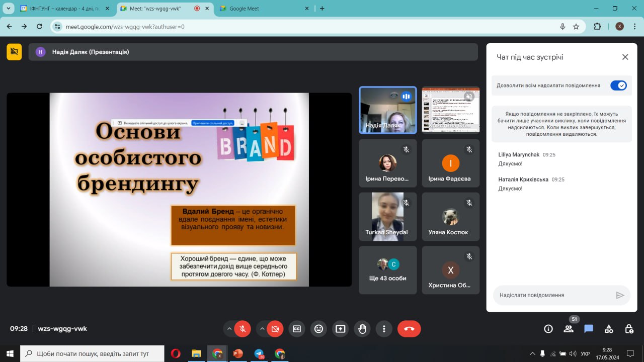Click the raise hand icon

362,329
